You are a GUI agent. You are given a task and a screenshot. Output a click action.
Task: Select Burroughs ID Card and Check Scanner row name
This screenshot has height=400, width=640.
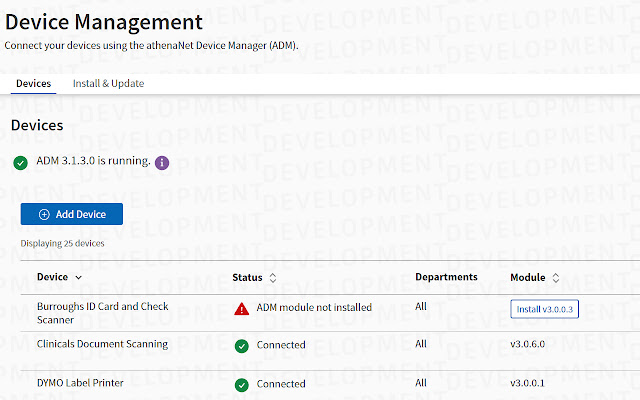(102, 313)
